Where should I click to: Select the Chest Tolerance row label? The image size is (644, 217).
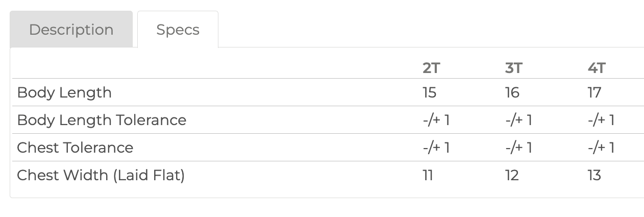click(75, 148)
